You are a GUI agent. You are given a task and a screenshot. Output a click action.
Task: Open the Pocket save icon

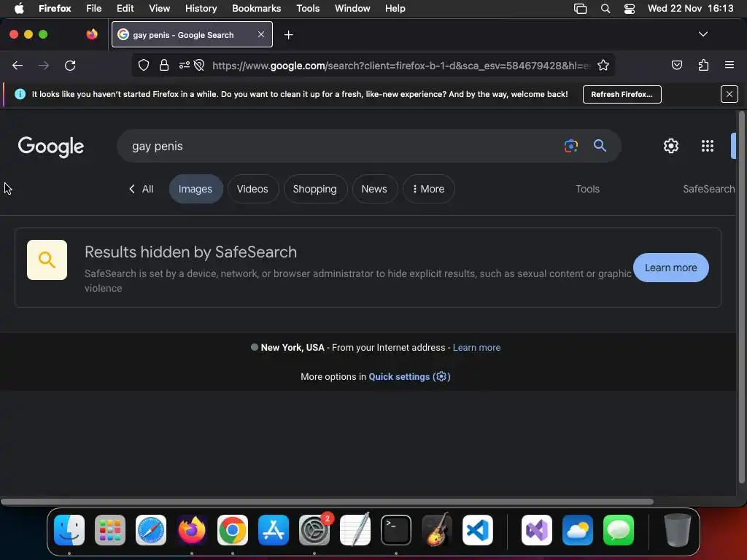(676, 65)
